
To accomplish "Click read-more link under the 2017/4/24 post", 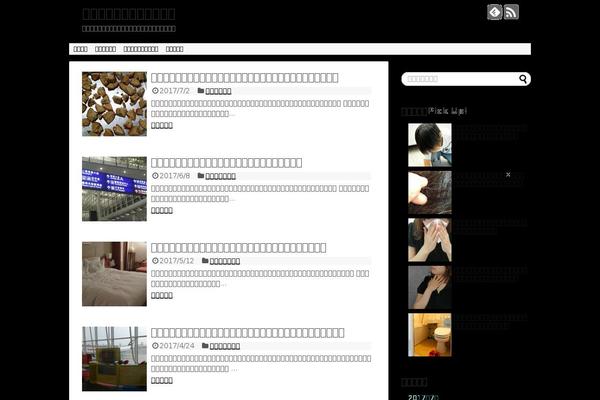I will [162, 380].
